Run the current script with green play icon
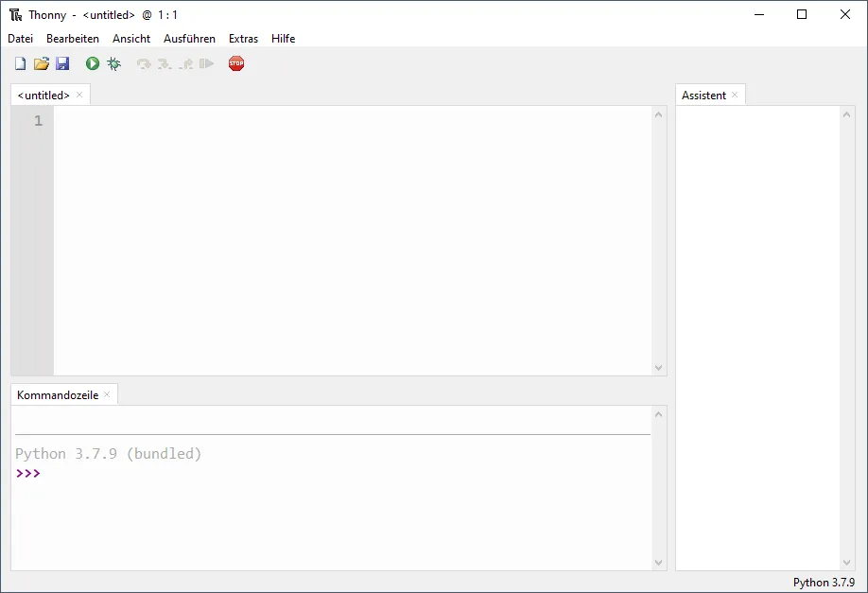The height and width of the screenshot is (593, 868). pos(93,63)
